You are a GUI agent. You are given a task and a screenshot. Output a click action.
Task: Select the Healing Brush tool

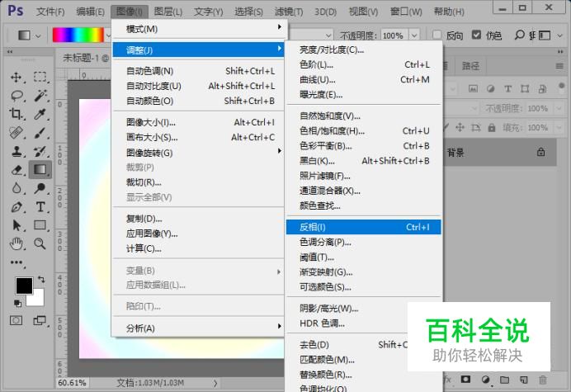16,133
